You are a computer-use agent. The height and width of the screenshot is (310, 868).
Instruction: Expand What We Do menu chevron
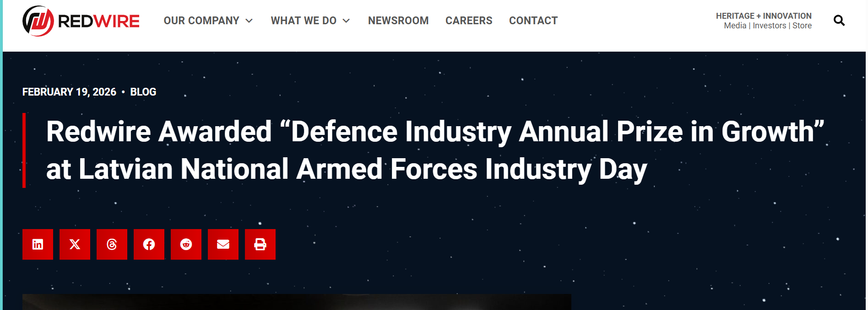tap(346, 21)
